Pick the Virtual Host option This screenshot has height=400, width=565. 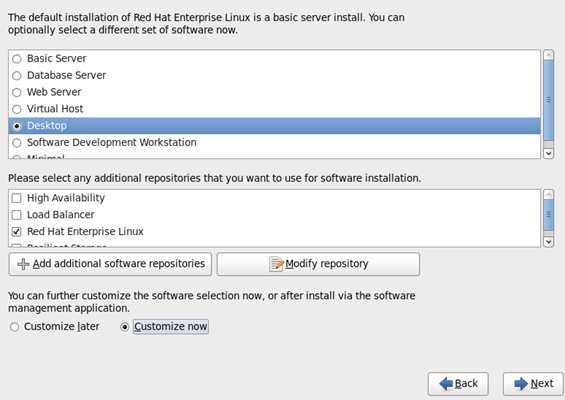point(17,109)
